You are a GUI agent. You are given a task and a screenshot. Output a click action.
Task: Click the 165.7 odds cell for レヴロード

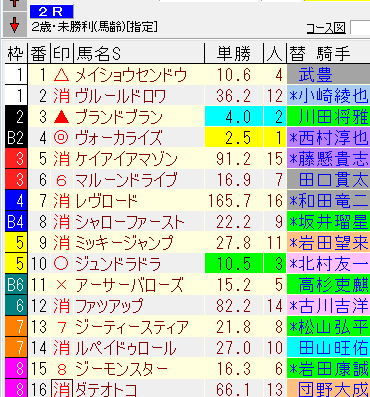tap(234, 201)
